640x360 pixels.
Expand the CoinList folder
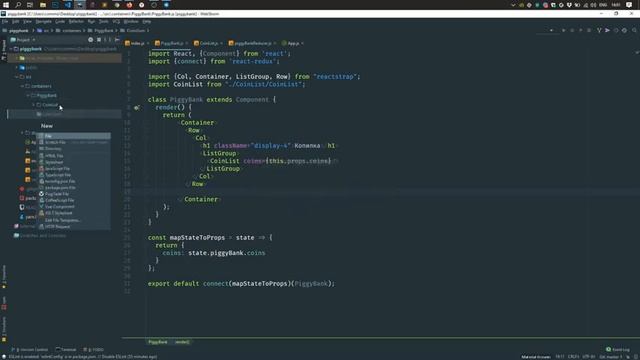[x=33, y=105]
